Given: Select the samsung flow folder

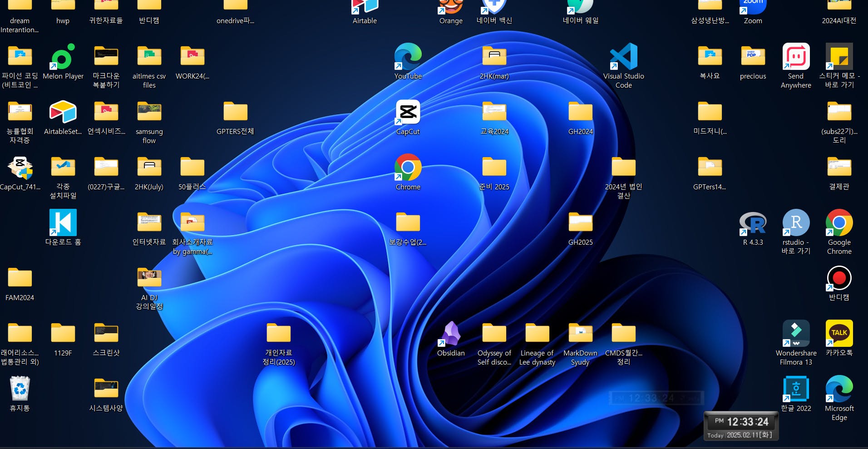Looking at the screenshot, I should 149,112.
